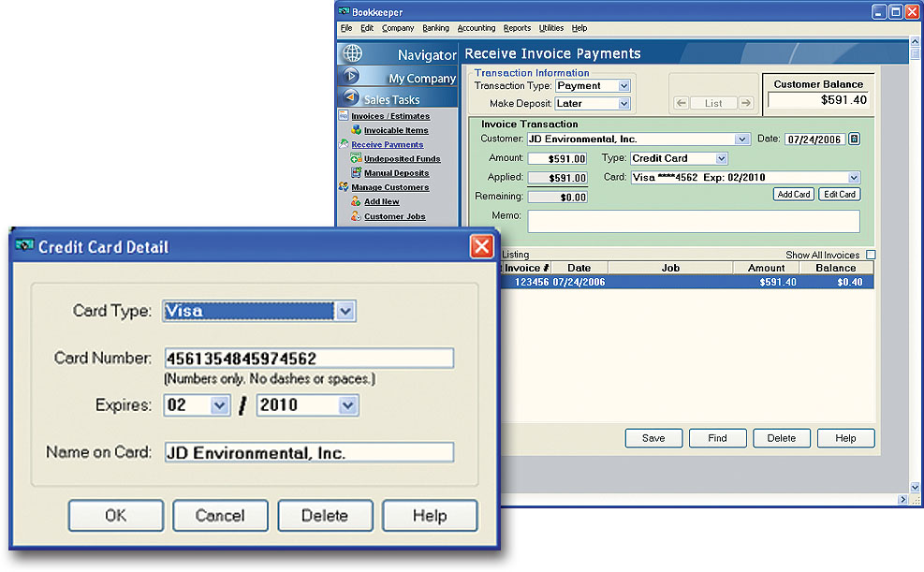Open the Manage Customers link
This screenshot has width=924, height=572.
390,186
